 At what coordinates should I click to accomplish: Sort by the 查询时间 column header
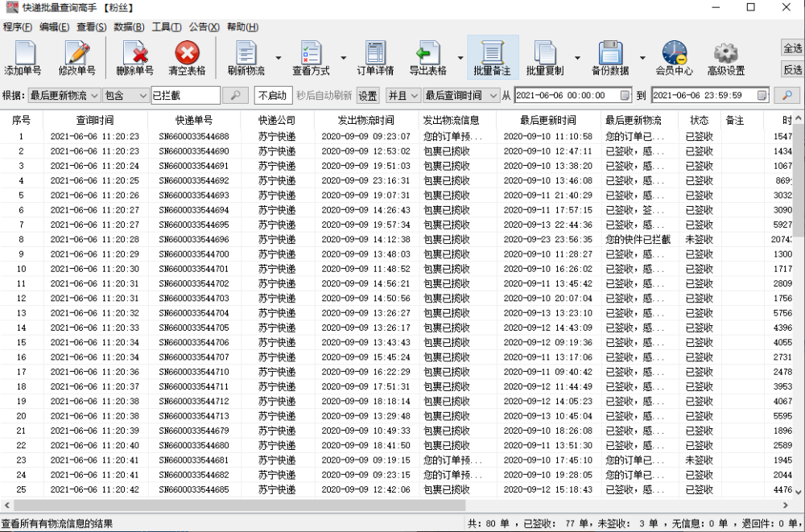coord(95,120)
